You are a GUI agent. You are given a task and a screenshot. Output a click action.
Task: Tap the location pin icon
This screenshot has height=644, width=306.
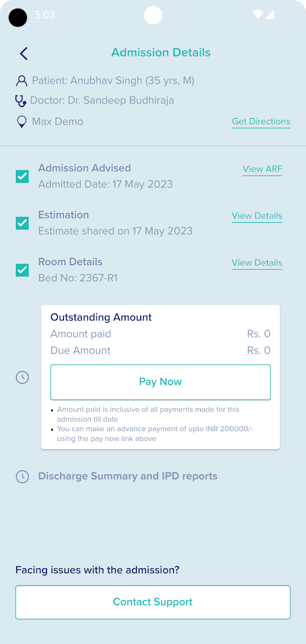22,122
